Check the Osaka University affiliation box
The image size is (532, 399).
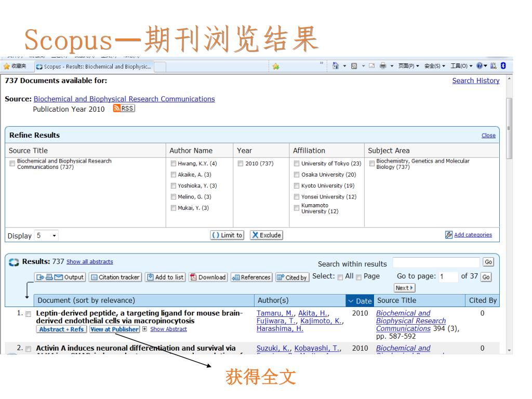point(297,175)
